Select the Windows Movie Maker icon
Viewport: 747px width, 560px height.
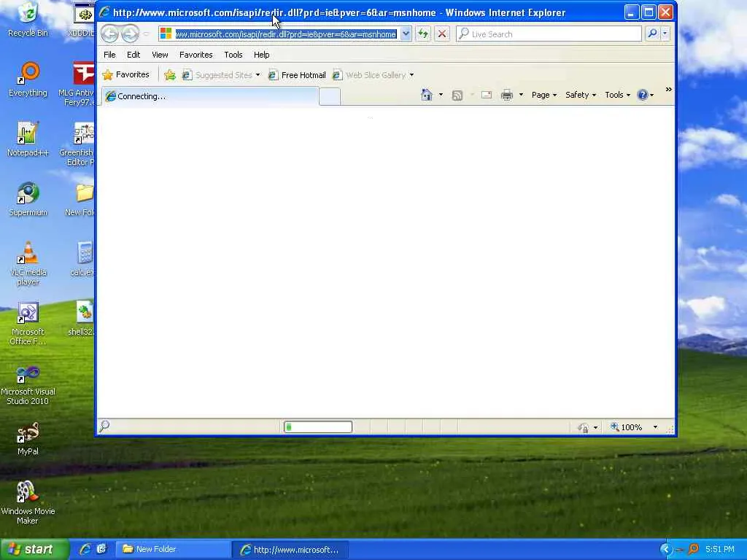click(28, 503)
